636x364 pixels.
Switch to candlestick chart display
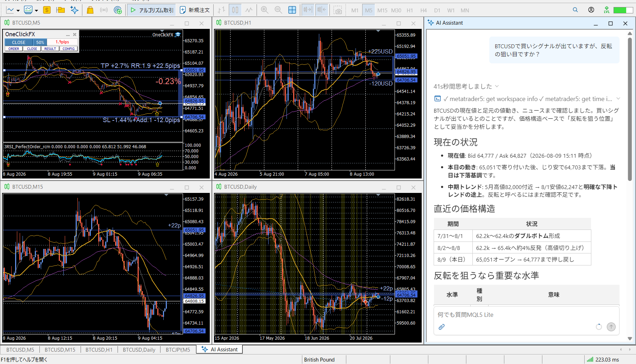[x=235, y=10]
